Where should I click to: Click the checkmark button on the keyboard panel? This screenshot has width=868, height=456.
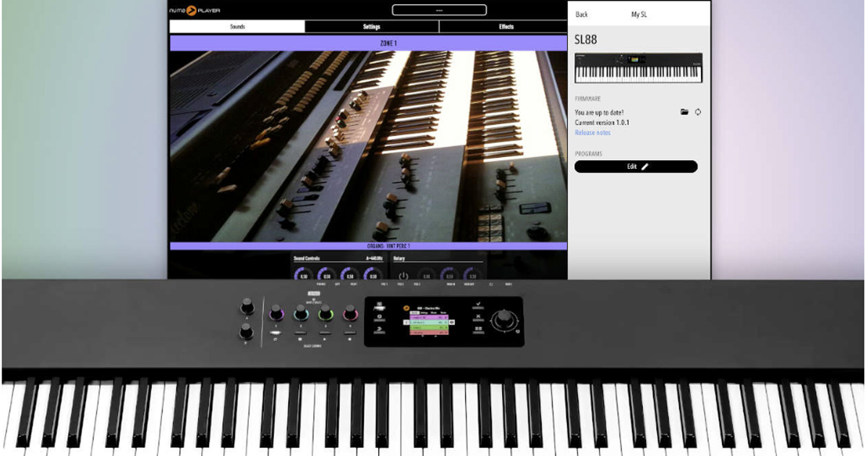(478, 305)
